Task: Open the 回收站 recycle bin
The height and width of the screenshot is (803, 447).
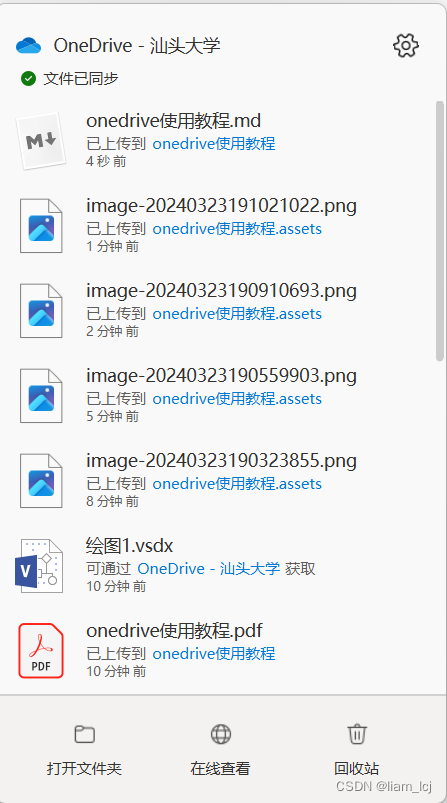Action: [357, 749]
